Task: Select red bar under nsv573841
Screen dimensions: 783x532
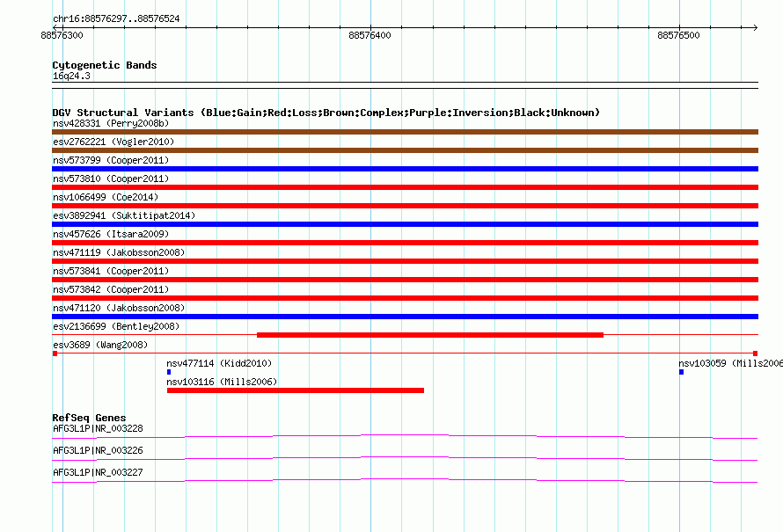Action: click(405, 280)
